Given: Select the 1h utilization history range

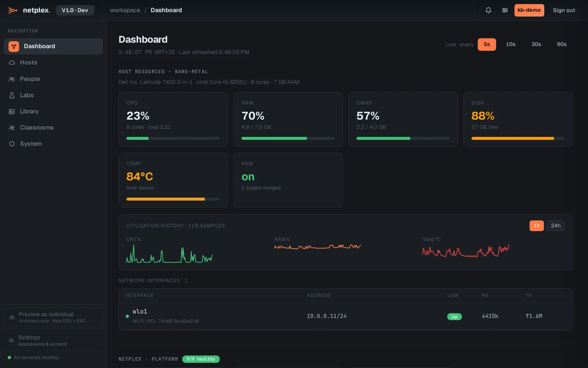Looking at the screenshot, I should [537, 226].
